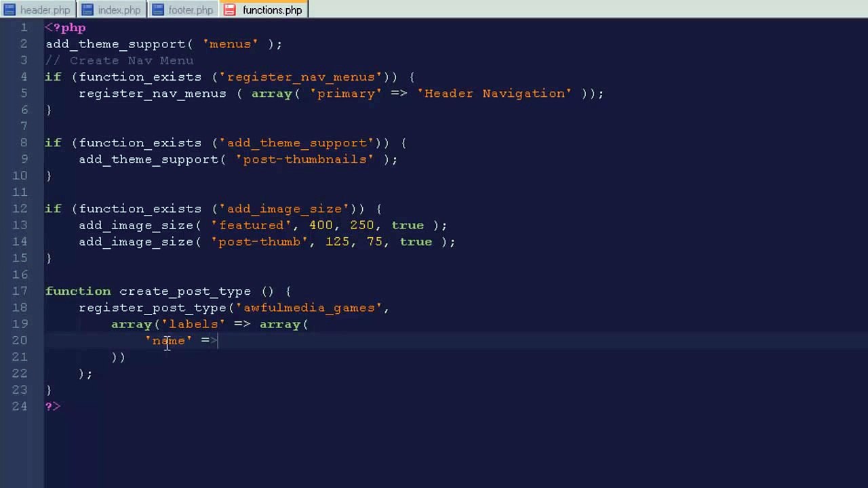The image size is (868, 488).
Task: Click the number 250 on line 13
Action: (x=362, y=225)
